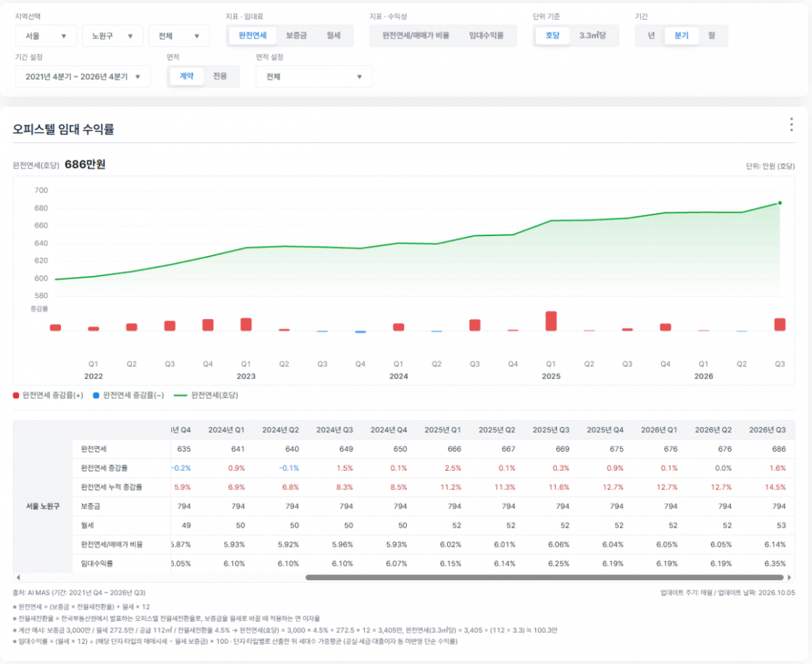The image size is (812, 664).
Task: Switch period to 분기 tab
Action: pos(681,36)
